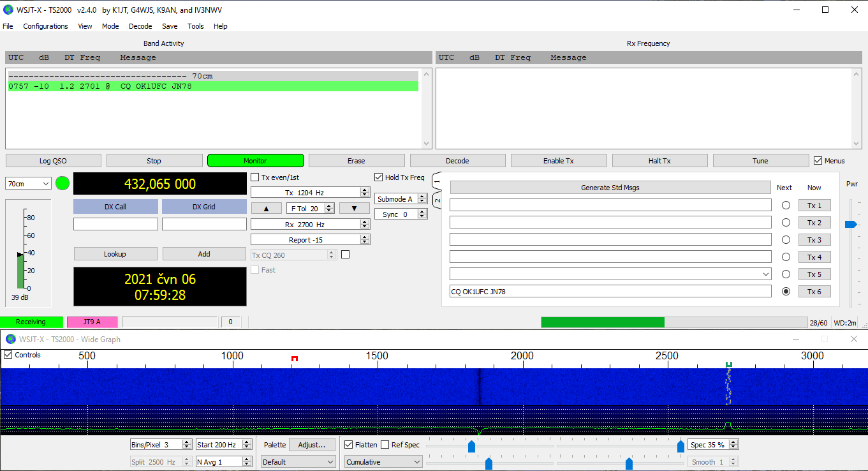Open the 70cm band dropdown
868x471 pixels.
28,184
